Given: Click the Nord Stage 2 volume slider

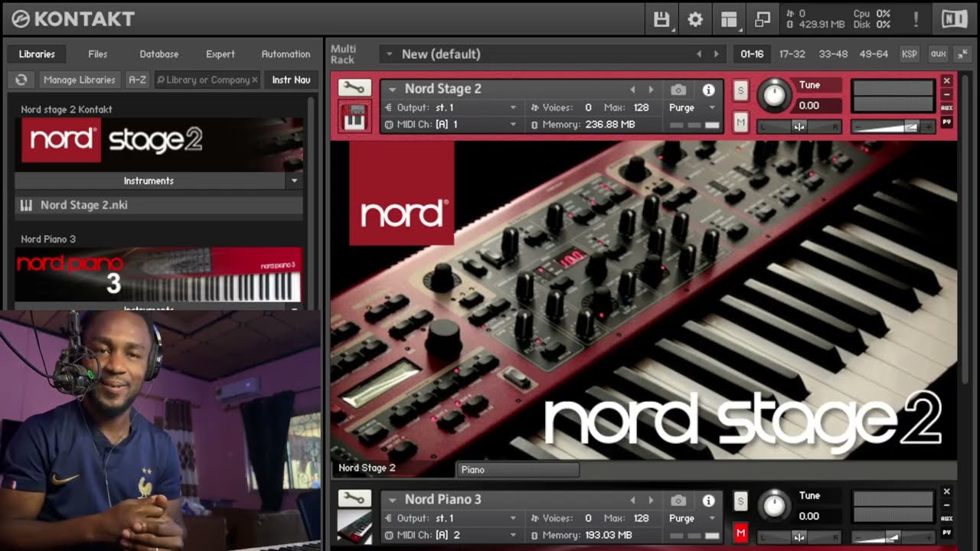Looking at the screenshot, I should tap(893, 127).
